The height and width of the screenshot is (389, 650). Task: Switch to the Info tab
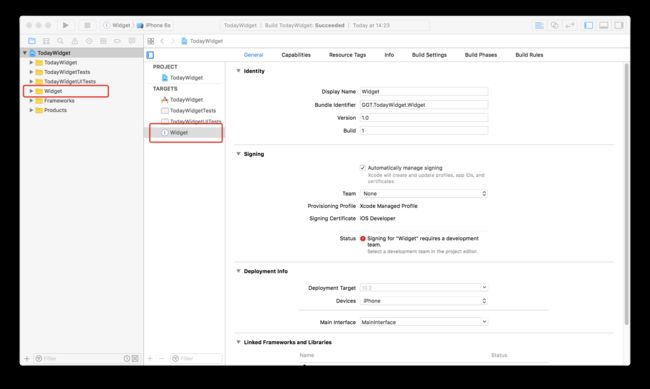tap(389, 55)
